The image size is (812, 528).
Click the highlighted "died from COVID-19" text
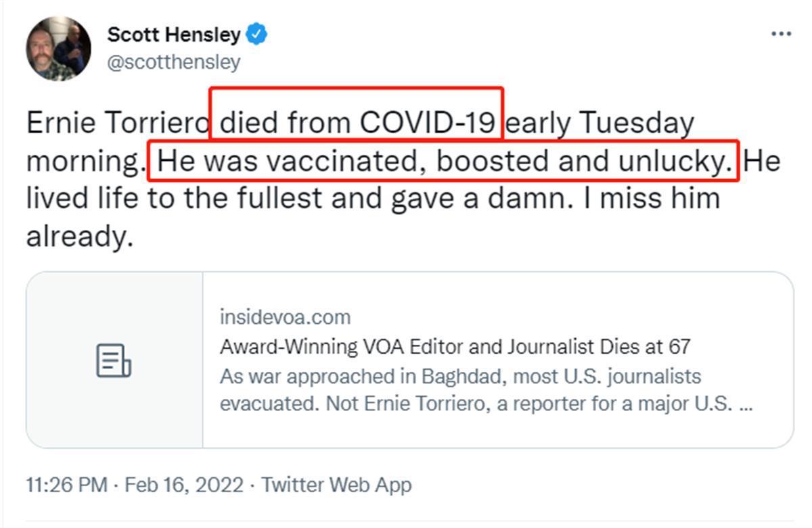357,123
